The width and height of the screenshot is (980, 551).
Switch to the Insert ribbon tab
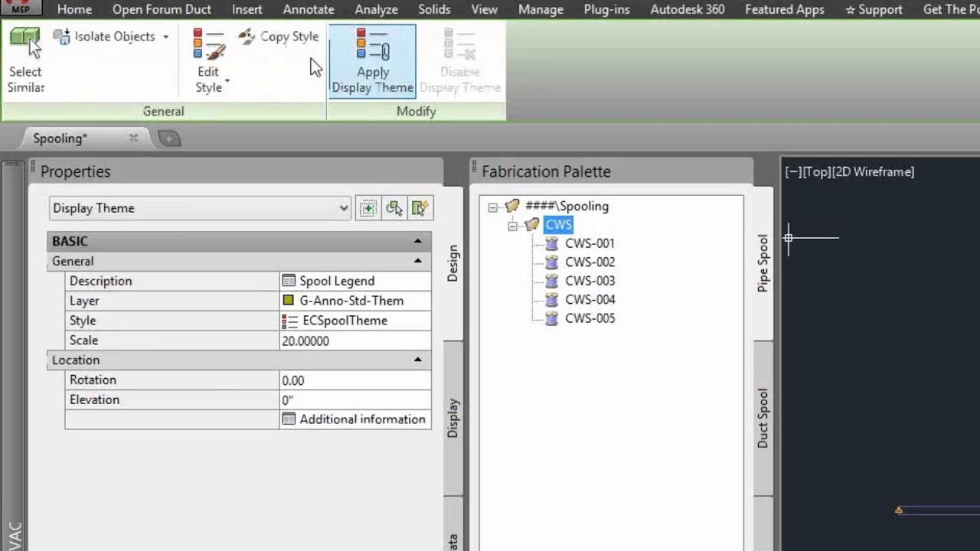[x=247, y=9]
